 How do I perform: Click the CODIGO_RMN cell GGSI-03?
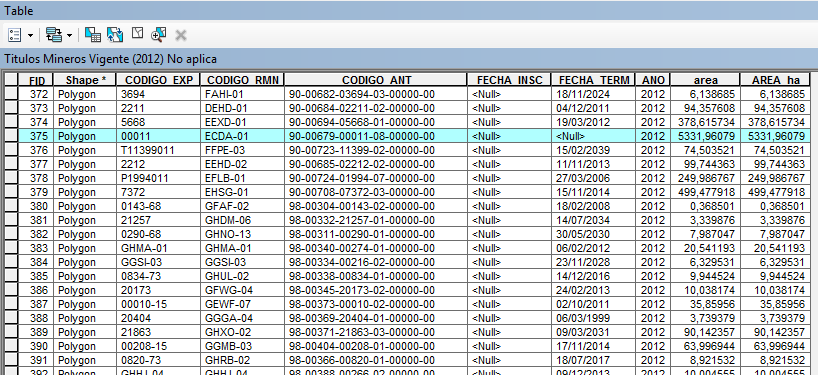243,262
